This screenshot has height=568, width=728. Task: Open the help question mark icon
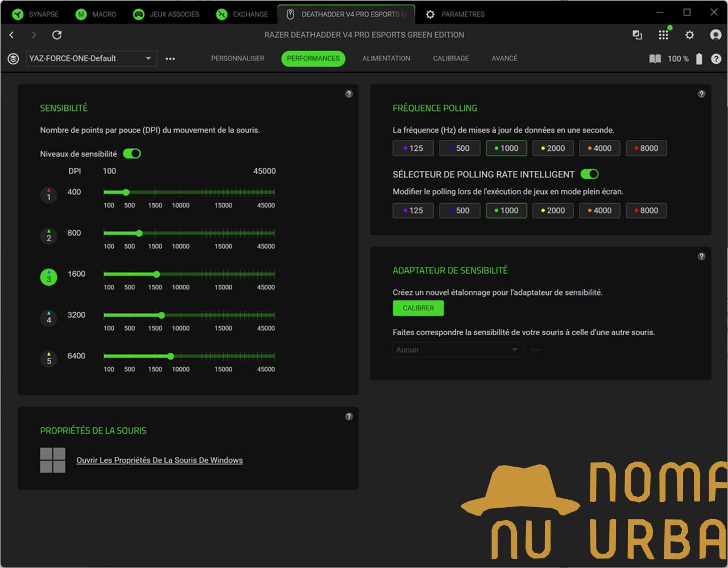coord(715,58)
